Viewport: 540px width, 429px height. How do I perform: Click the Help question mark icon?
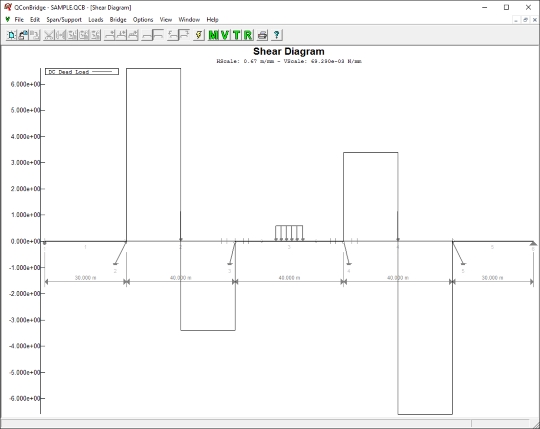(x=277, y=35)
